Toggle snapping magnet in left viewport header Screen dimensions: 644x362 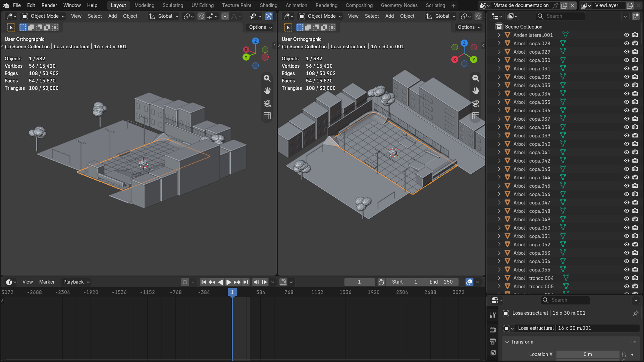[201, 16]
